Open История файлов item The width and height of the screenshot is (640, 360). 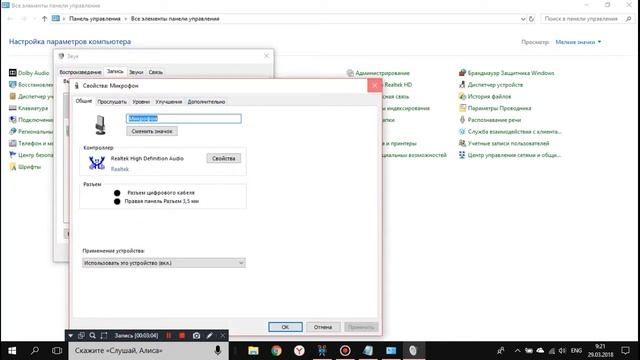pyautogui.click(x=485, y=97)
